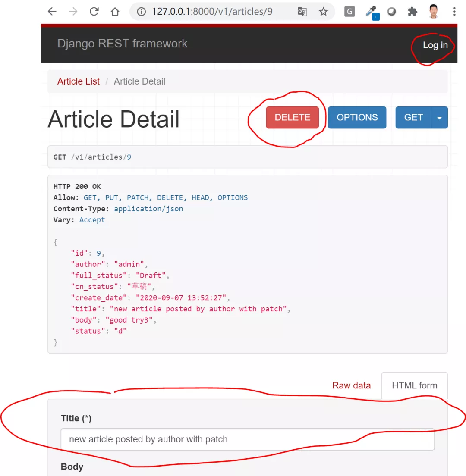Click the JSON title value text
The height and width of the screenshot is (476, 466).
pyautogui.click(x=198, y=309)
